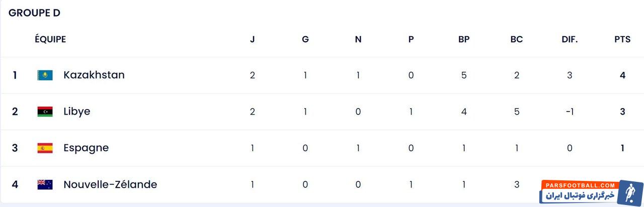Click the BC column header
The image size is (644, 207).
click(517, 39)
